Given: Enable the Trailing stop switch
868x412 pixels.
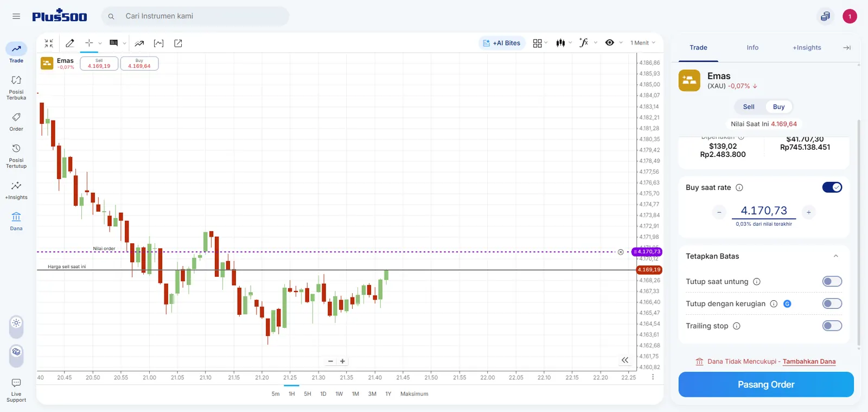Looking at the screenshot, I should [832, 326].
